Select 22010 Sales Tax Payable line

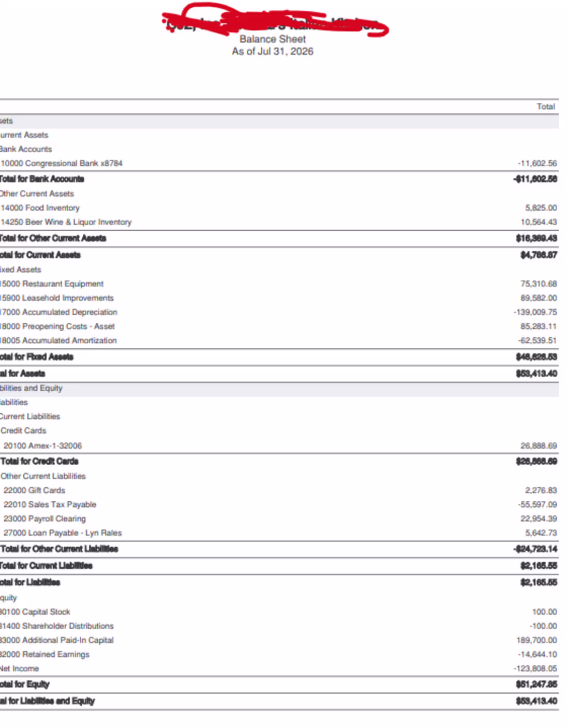click(x=279, y=504)
